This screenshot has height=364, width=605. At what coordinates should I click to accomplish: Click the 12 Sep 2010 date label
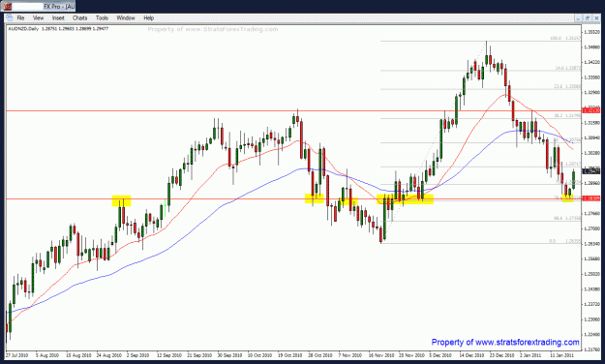click(169, 355)
